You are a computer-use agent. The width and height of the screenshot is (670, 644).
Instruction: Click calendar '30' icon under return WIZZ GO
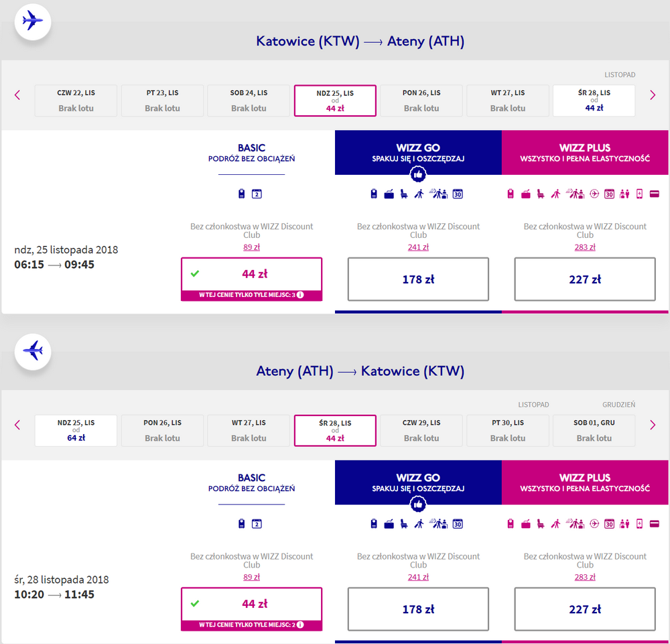[x=458, y=524]
